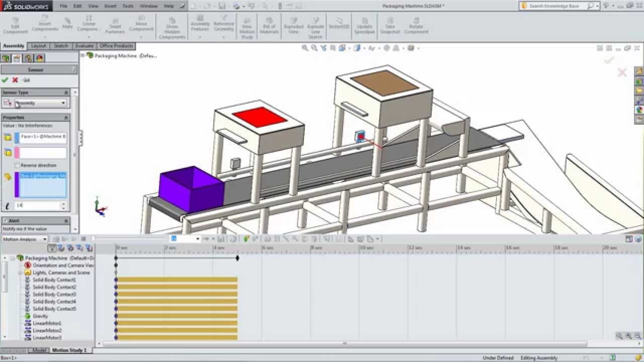Click Show Hidden Components tool
The height and width of the screenshot is (362, 644).
[172, 28]
